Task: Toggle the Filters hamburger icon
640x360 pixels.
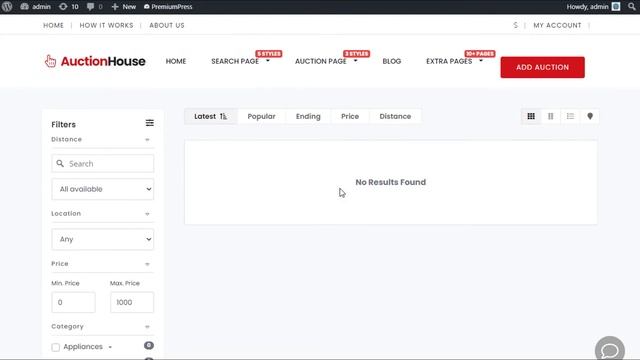Action: [x=150, y=123]
